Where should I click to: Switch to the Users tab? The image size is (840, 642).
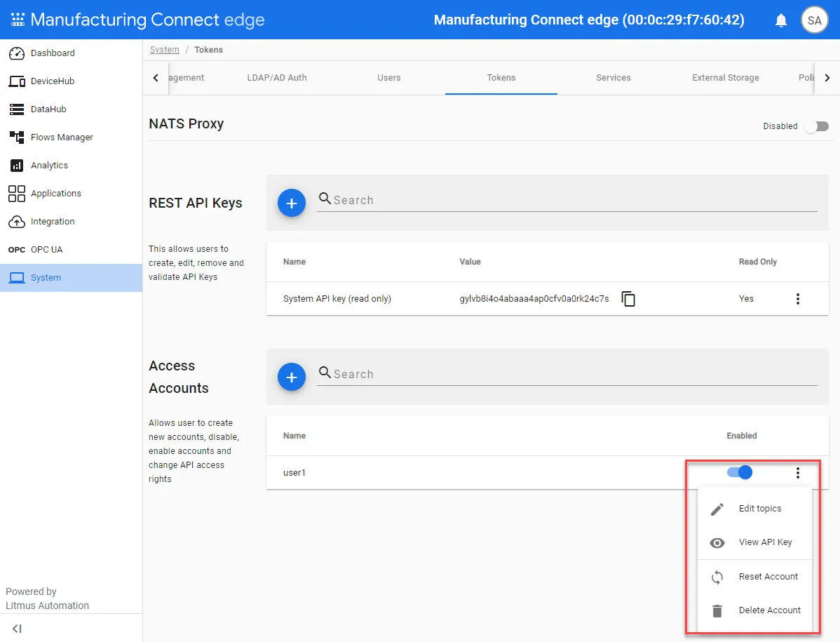(x=389, y=78)
